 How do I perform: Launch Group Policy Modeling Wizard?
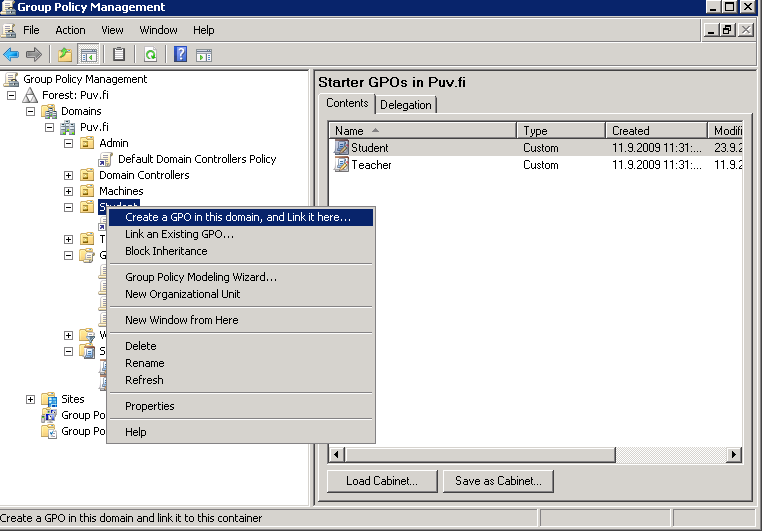pos(241,277)
